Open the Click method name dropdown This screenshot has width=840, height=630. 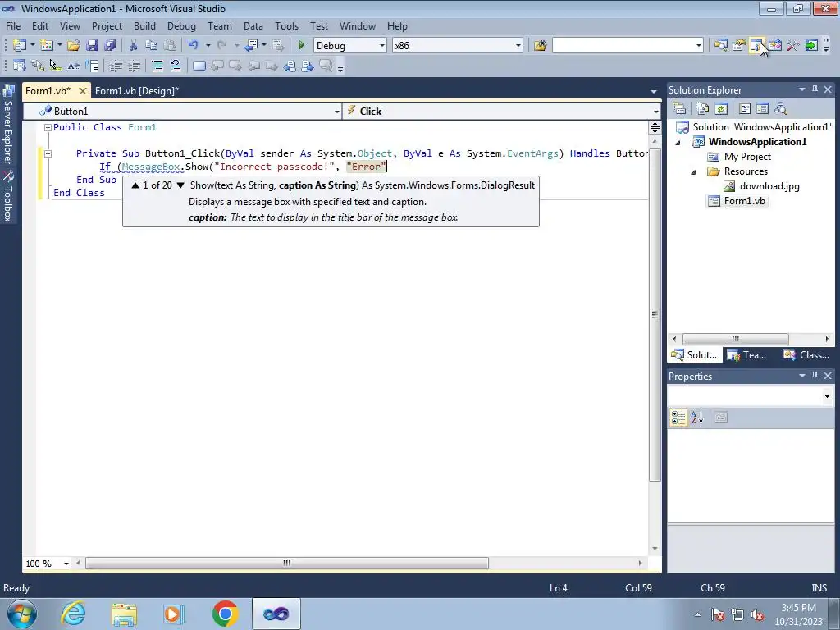[x=655, y=112]
